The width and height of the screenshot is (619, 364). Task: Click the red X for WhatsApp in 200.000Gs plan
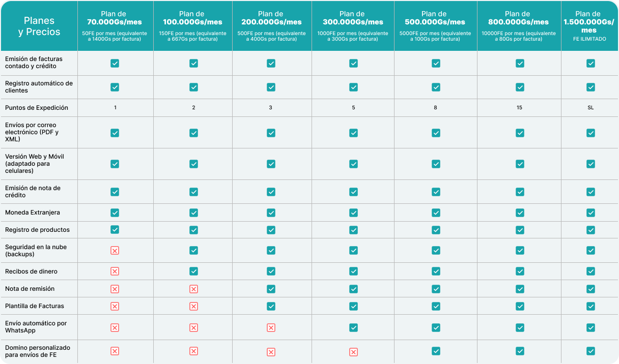tap(271, 327)
